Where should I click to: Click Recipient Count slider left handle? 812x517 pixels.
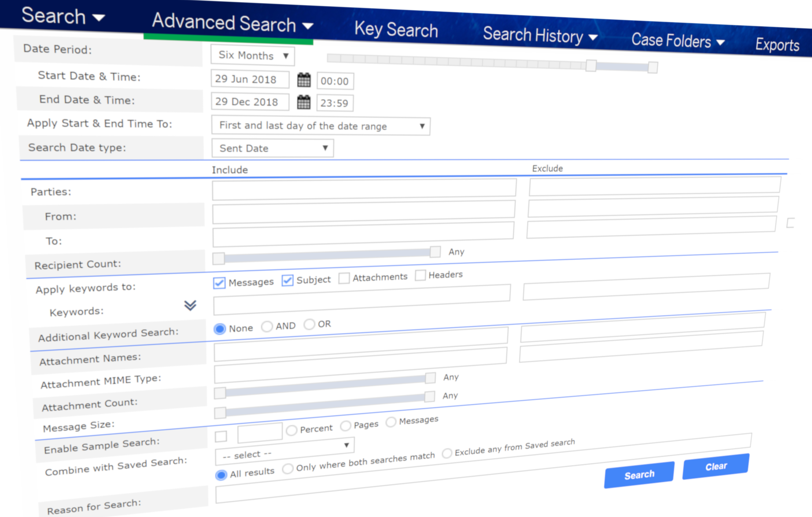(218, 258)
